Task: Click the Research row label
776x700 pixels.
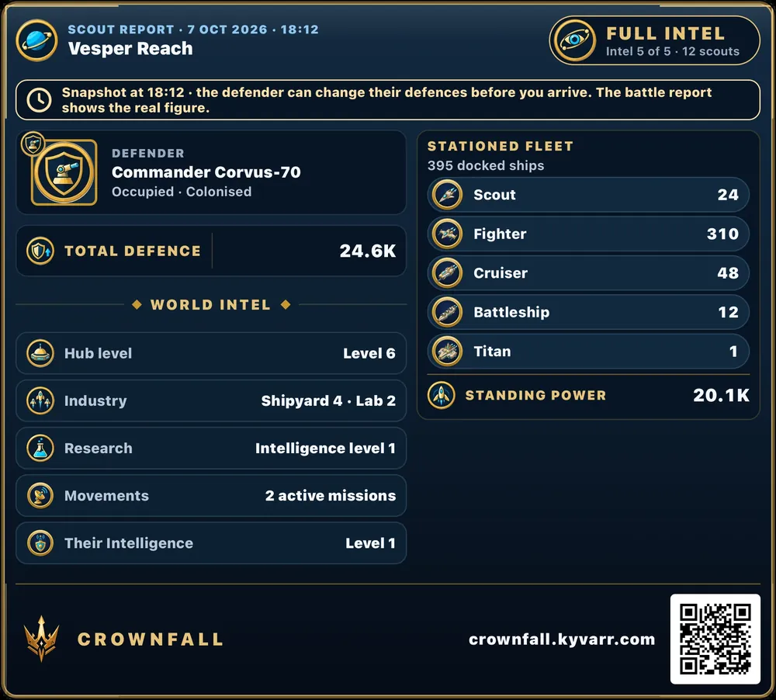Action: click(98, 448)
